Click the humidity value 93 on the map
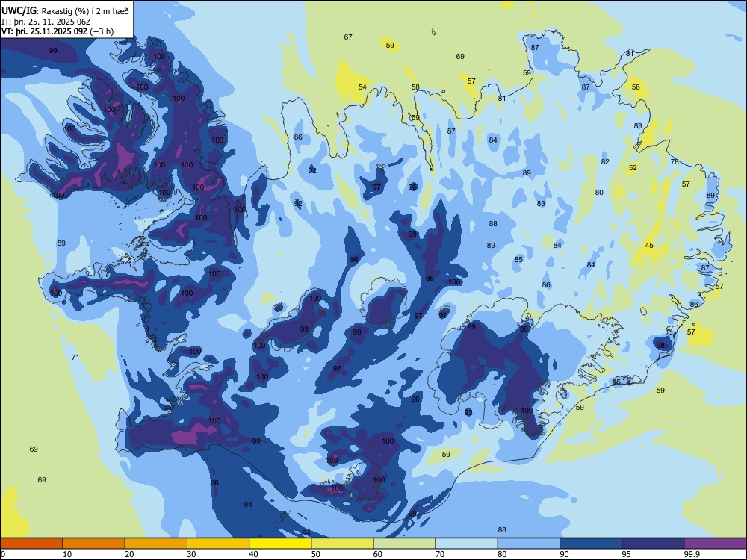Image resolution: width=747 pixels, height=560 pixels. [468, 412]
